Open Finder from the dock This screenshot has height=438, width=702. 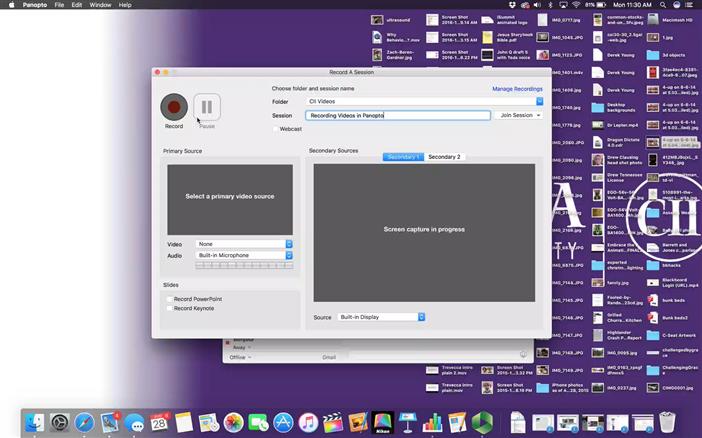[35, 423]
